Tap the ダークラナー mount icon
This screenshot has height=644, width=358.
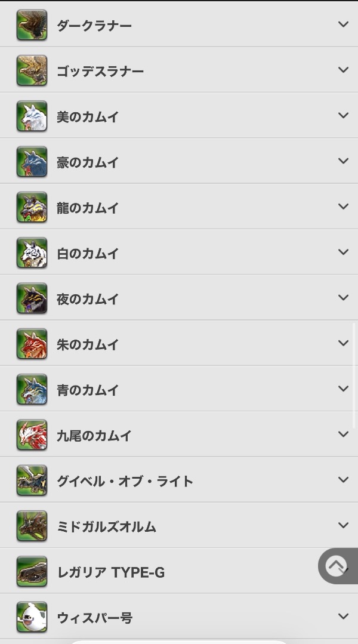click(32, 25)
